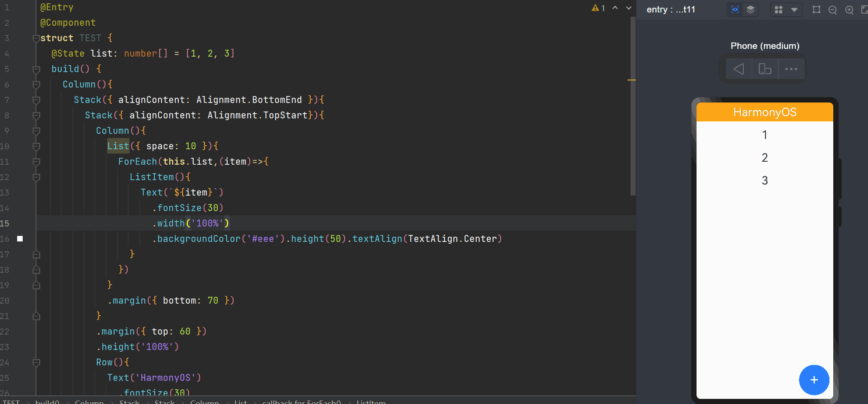The height and width of the screenshot is (404, 868).
Task: Collapse the List({ space: 10 }) fold marker
Action: pos(36,146)
